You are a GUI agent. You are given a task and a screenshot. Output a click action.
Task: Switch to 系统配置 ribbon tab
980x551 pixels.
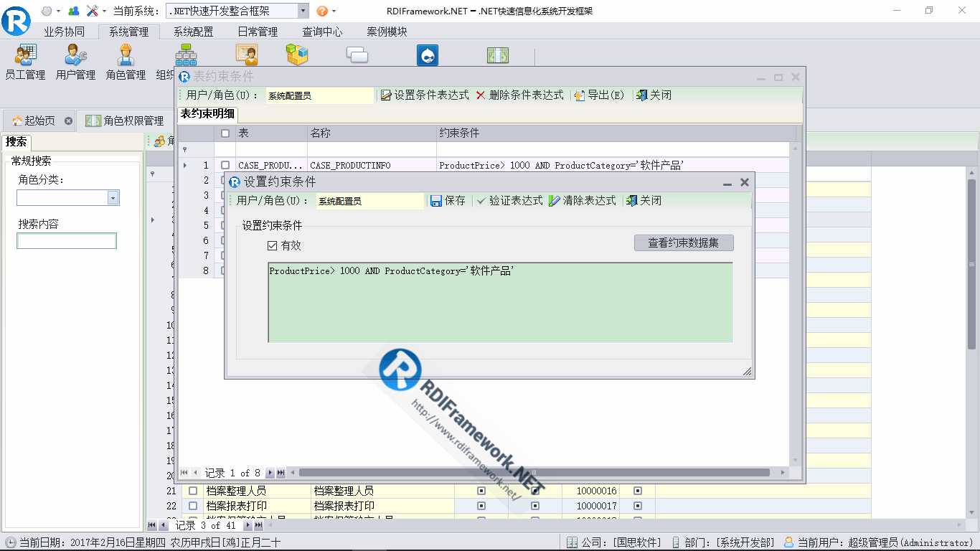tap(193, 32)
